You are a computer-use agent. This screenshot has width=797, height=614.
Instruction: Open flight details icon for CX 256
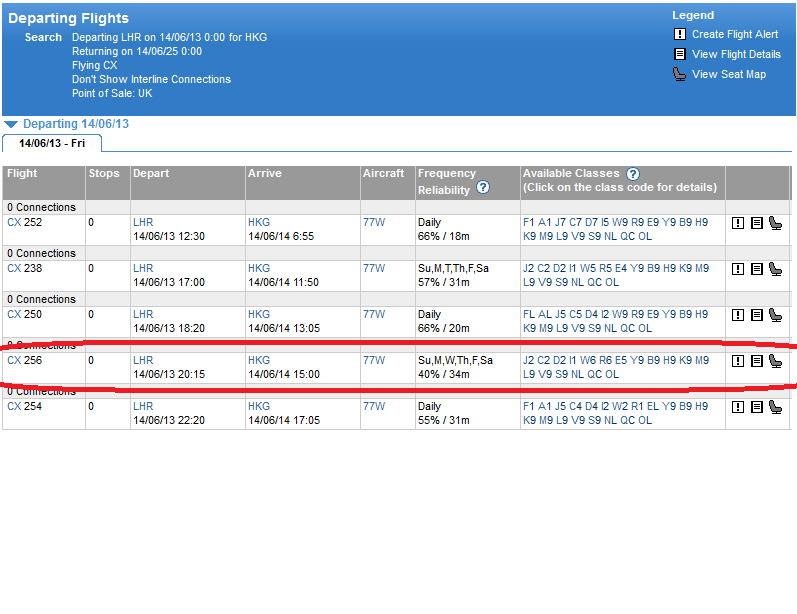point(756,361)
